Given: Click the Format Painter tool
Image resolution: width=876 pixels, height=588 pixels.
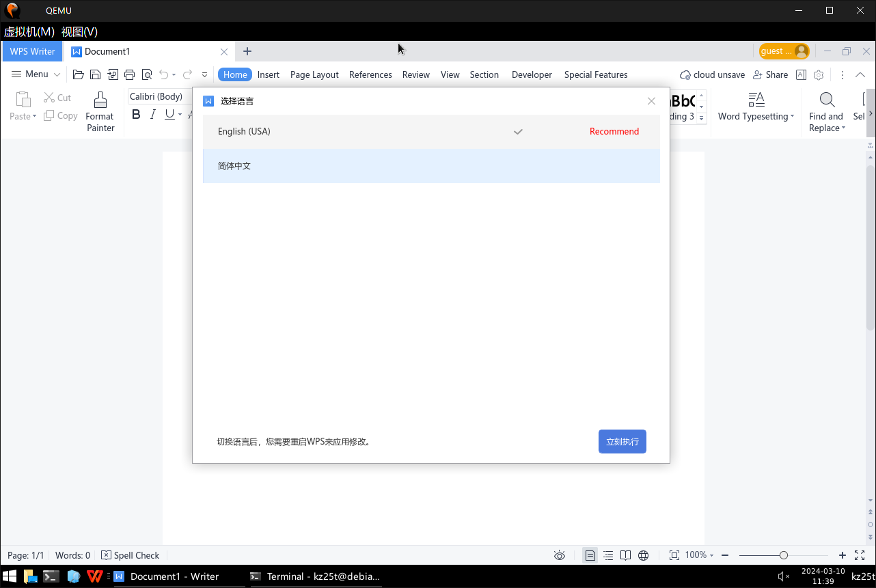Looking at the screenshot, I should (x=100, y=112).
